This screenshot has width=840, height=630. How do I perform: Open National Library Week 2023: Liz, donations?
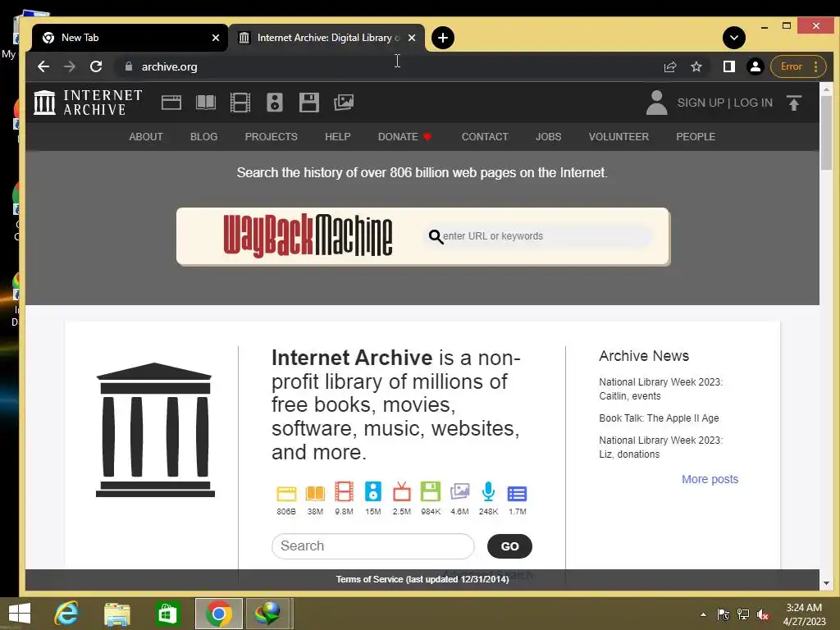click(x=660, y=447)
